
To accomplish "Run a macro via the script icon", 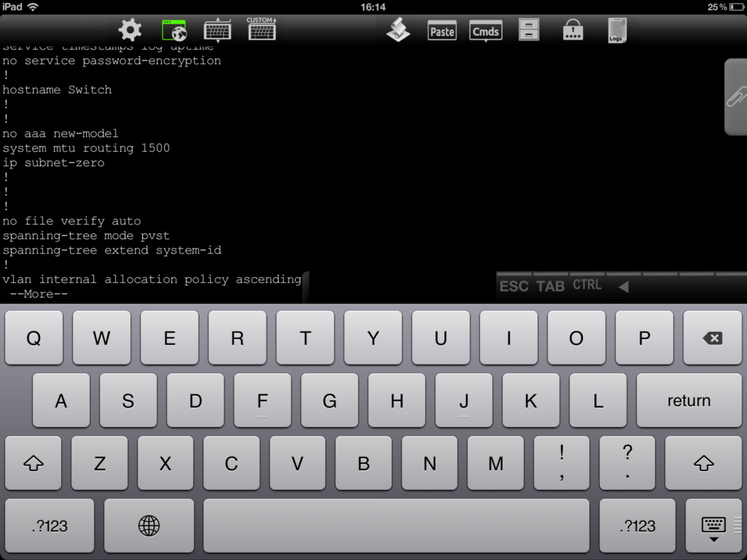I will (399, 31).
